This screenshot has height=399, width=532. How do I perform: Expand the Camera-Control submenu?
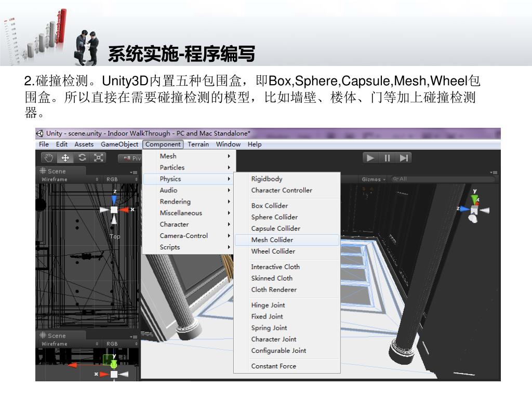point(189,236)
